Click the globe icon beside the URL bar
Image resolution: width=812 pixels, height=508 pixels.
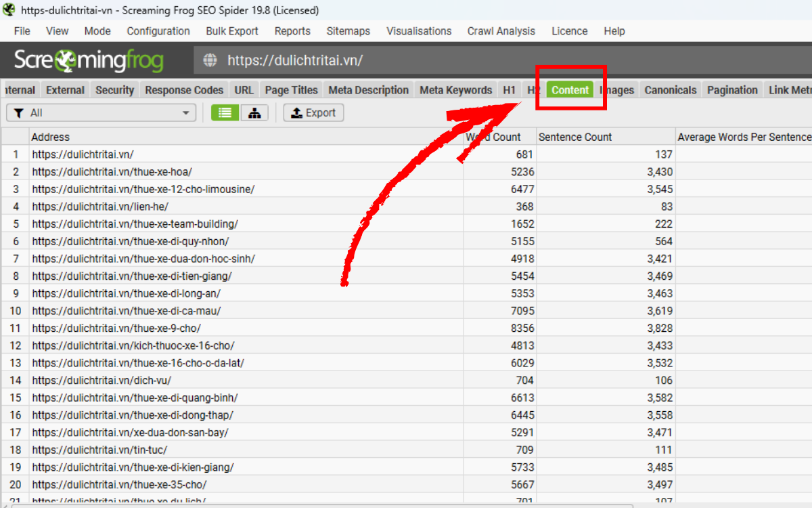tap(210, 60)
